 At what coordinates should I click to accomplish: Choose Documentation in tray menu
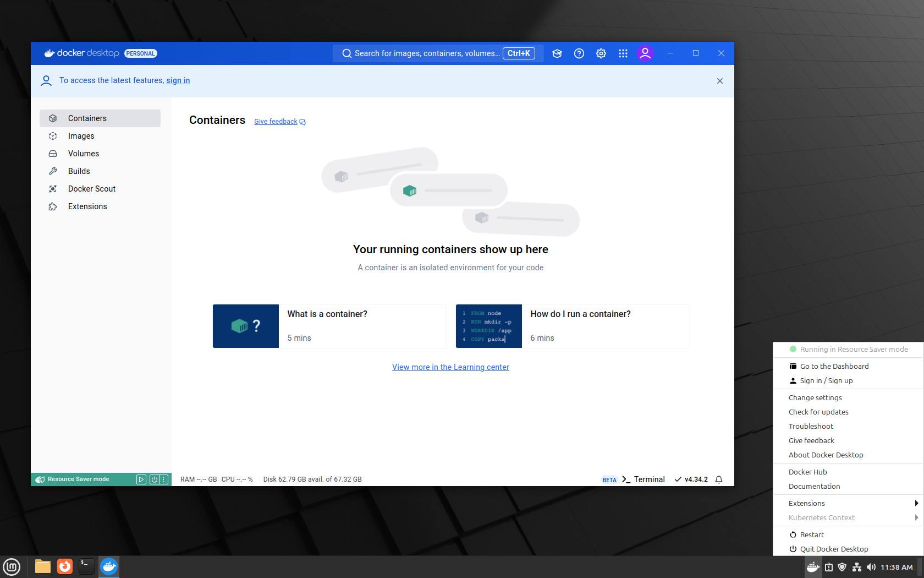tap(848, 486)
